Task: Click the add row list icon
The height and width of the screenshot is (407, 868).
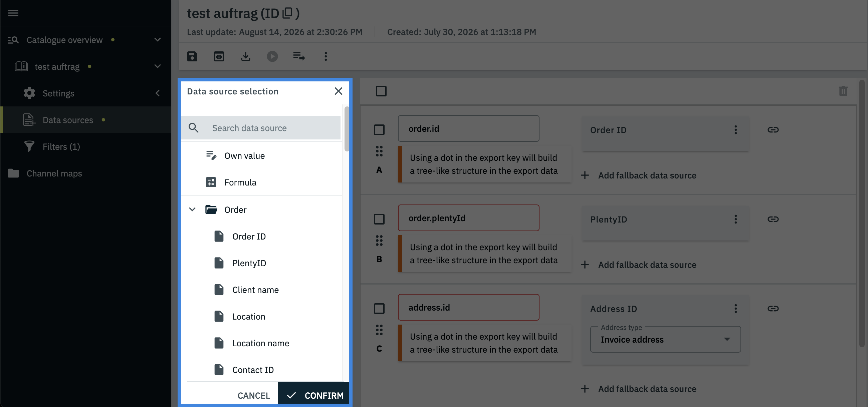Action: click(x=299, y=56)
